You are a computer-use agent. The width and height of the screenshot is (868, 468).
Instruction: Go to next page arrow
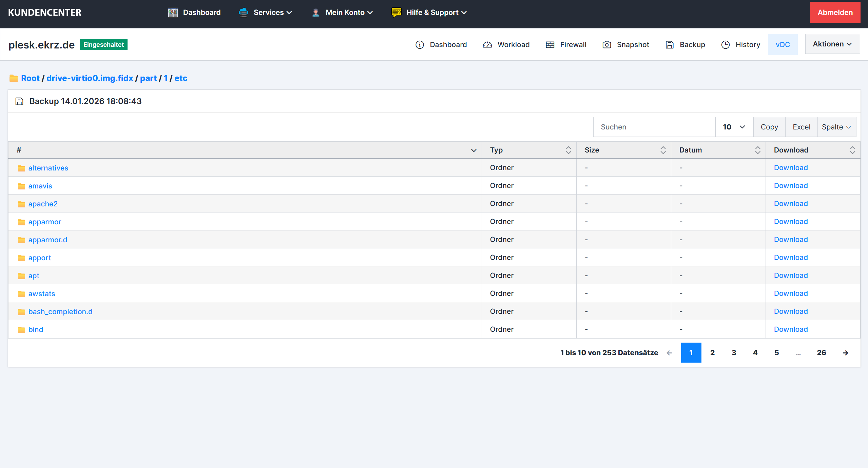tap(846, 353)
